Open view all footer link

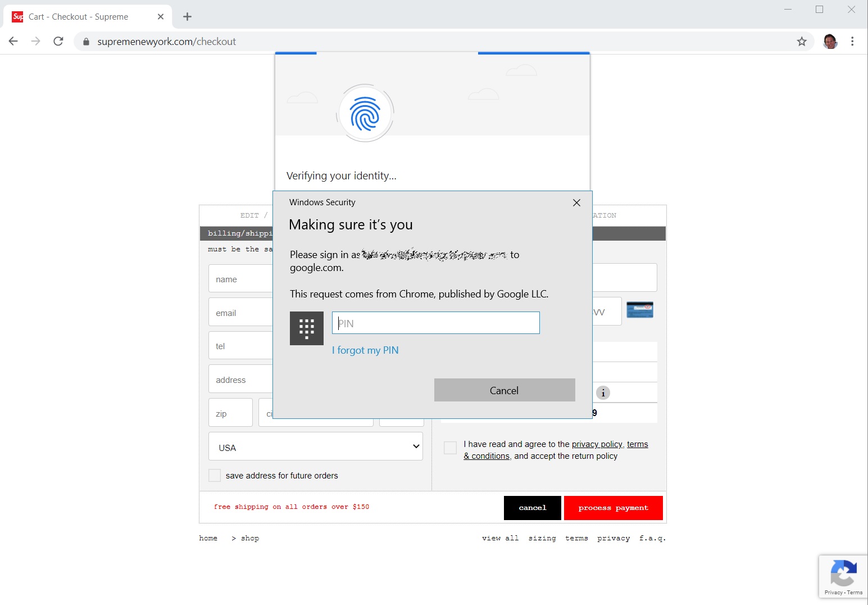pyautogui.click(x=500, y=538)
